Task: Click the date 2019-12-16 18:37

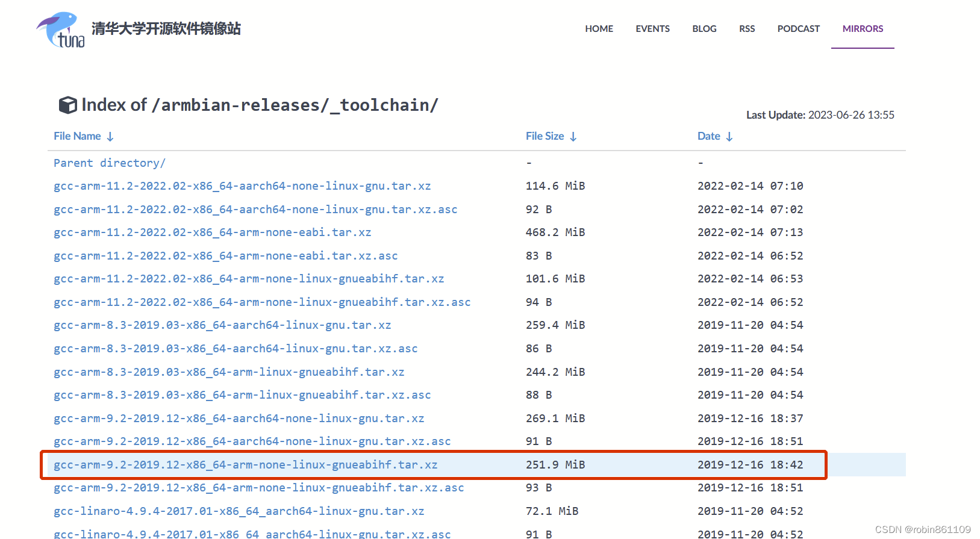Action: pyautogui.click(x=751, y=419)
